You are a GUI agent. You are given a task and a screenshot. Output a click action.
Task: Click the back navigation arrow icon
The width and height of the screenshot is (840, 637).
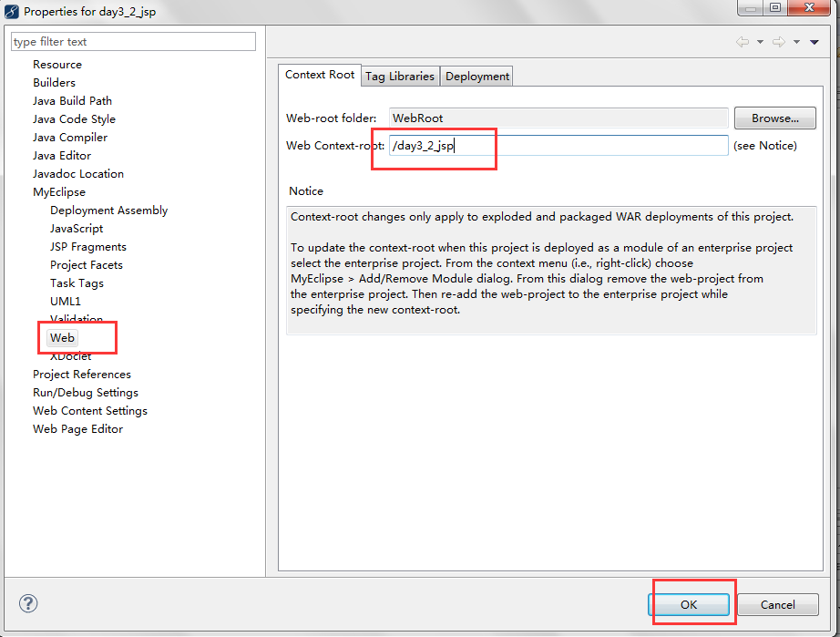pos(743,42)
